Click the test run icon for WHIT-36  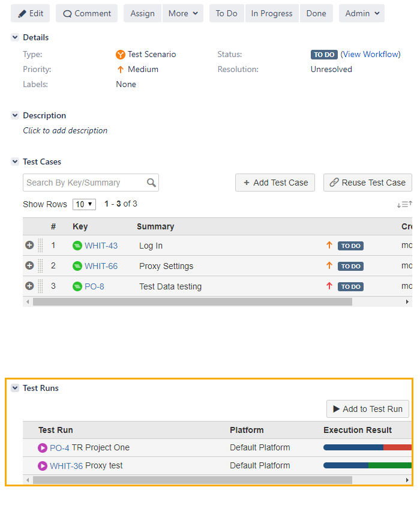tap(43, 466)
